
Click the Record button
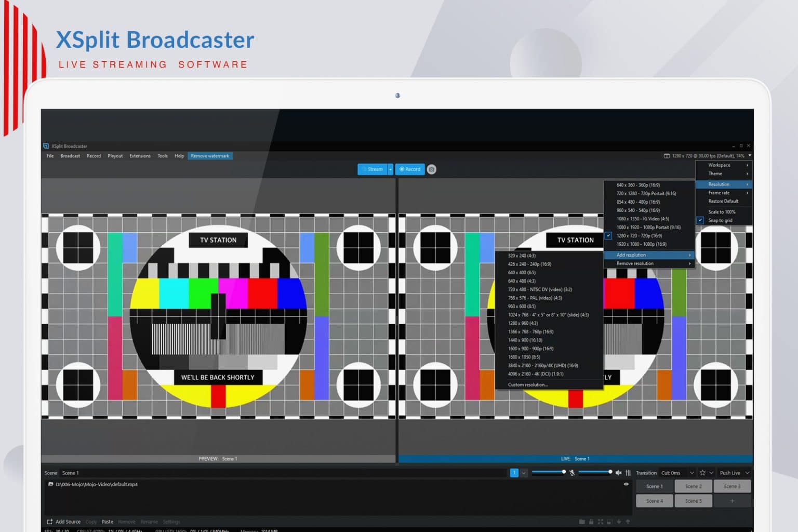pos(410,169)
